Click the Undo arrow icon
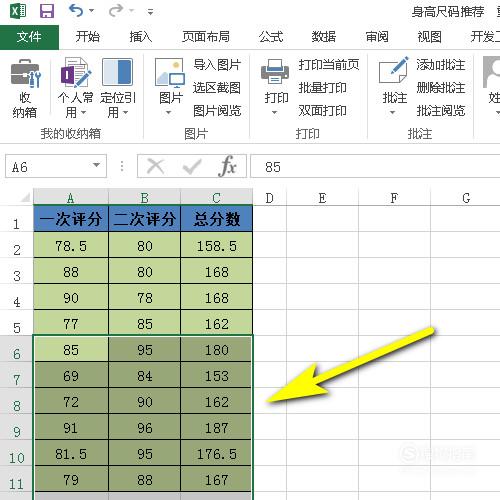This screenshot has height=500, width=500. [x=76, y=11]
